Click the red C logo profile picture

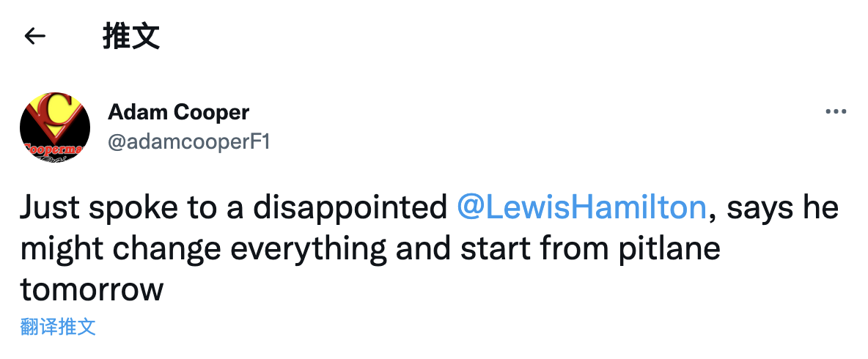coord(55,127)
